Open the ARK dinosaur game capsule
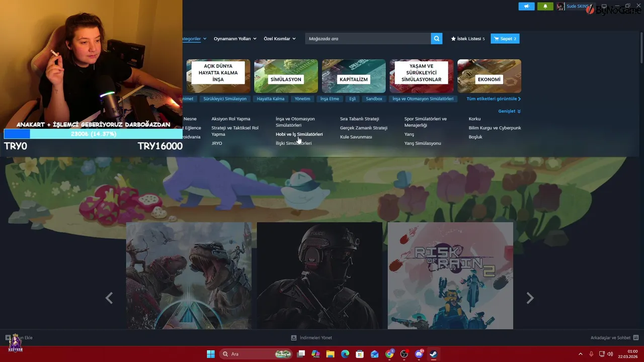Image resolution: width=644 pixels, height=362 pixels. 189,276
